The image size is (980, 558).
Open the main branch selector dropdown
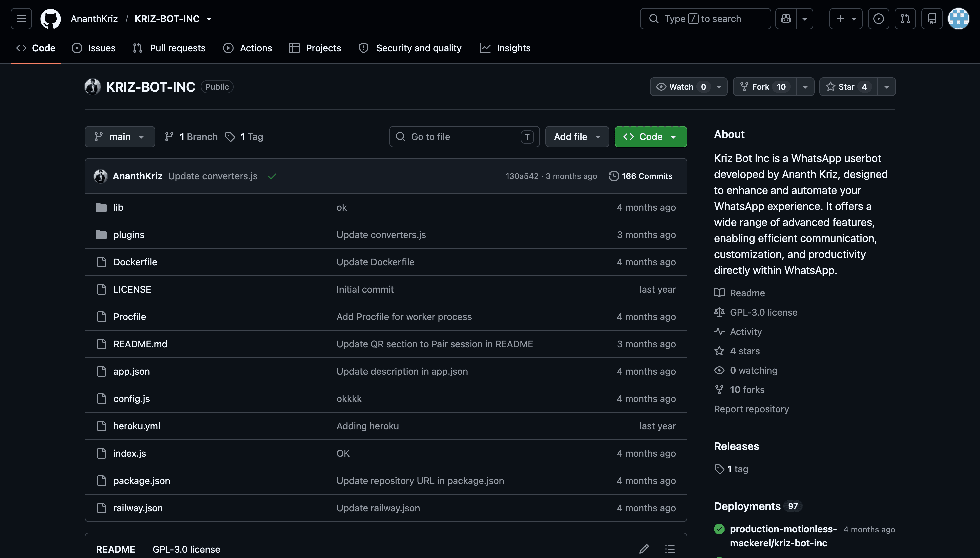[x=120, y=136]
